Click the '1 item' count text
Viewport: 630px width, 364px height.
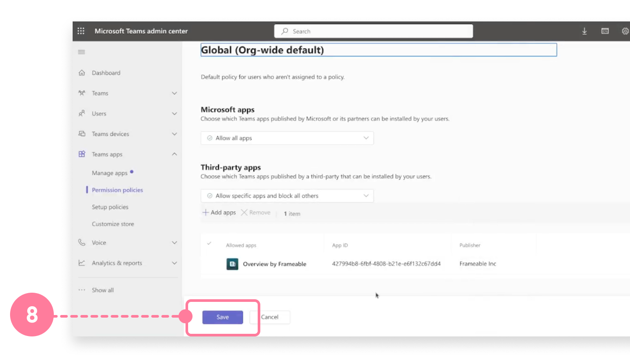tap(292, 214)
